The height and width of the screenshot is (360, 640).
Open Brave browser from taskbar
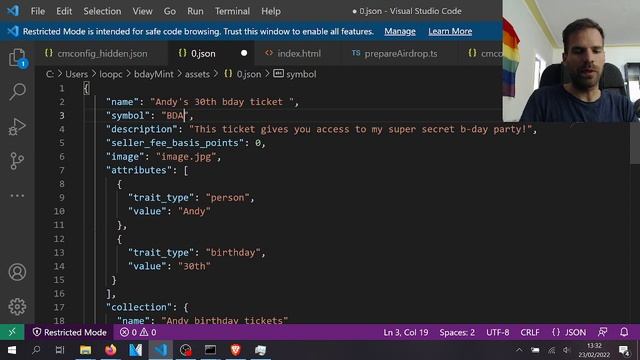[x=236, y=350]
